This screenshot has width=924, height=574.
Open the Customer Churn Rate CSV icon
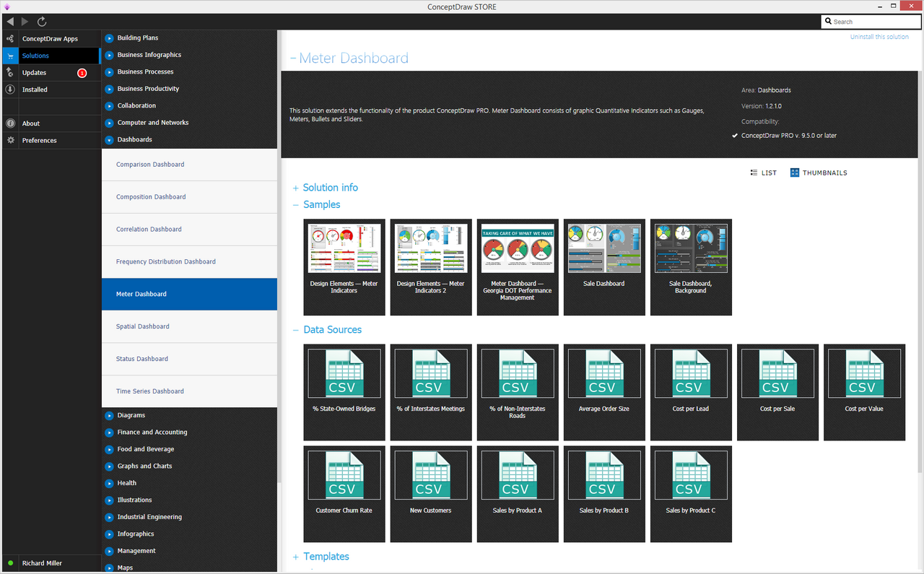coord(344,475)
